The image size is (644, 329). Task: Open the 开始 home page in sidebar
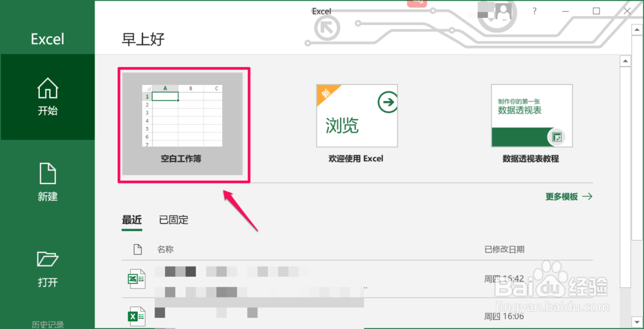[48, 97]
